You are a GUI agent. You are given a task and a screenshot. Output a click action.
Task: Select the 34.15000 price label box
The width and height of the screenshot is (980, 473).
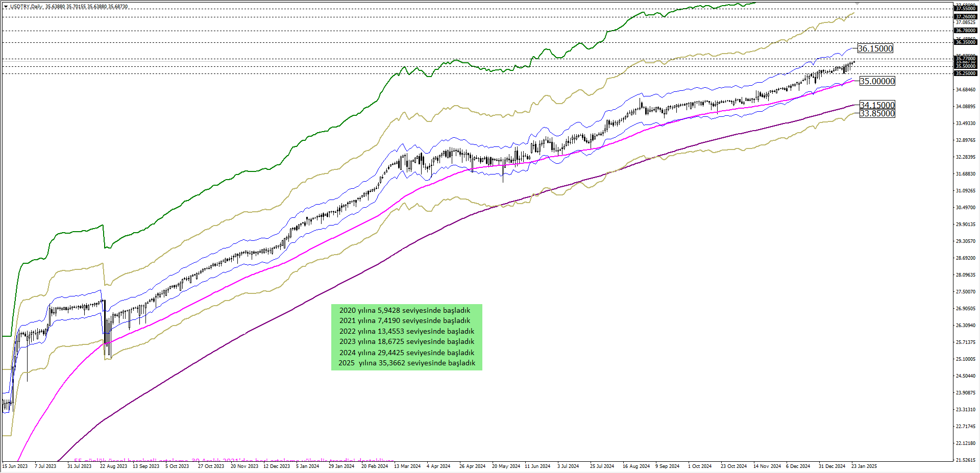pyautogui.click(x=877, y=105)
